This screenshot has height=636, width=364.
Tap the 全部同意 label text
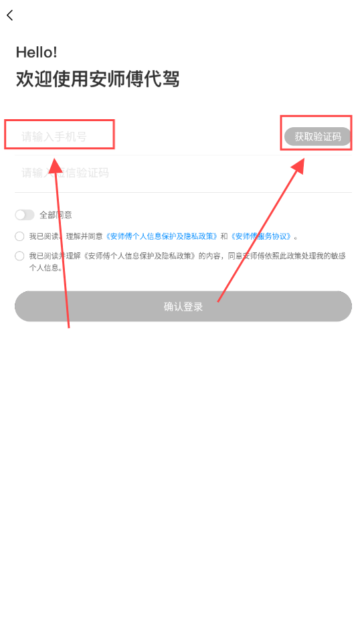[x=56, y=215]
